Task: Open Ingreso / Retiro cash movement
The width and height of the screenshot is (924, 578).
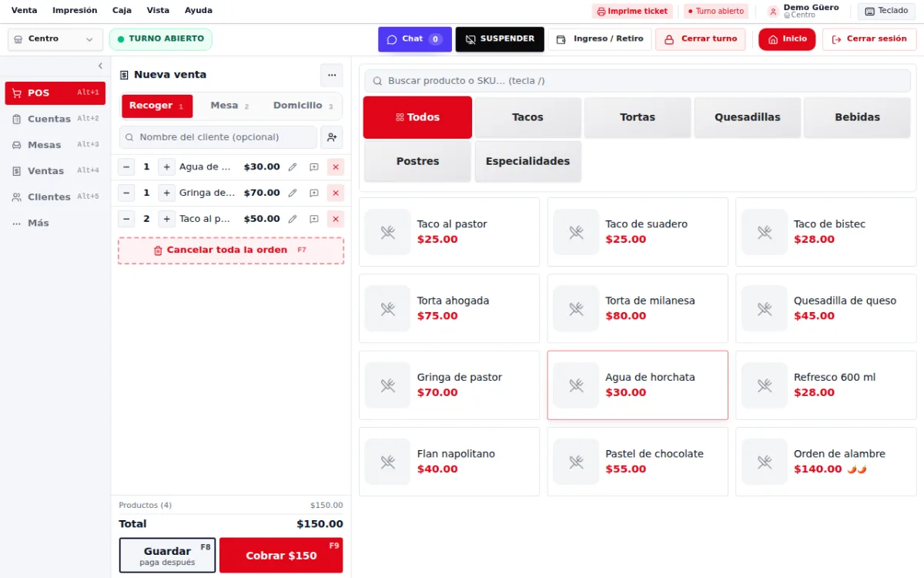Action: [x=600, y=39]
